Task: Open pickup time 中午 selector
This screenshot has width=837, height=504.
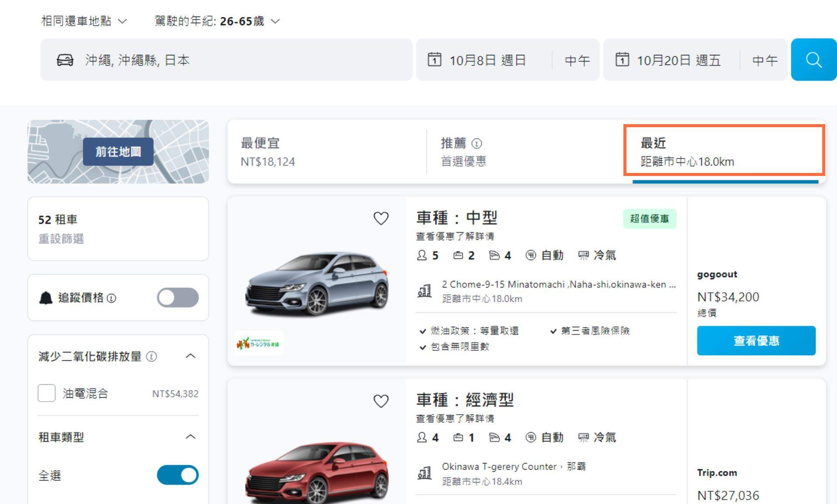Action: pyautogui.click(x=577, y=60)
